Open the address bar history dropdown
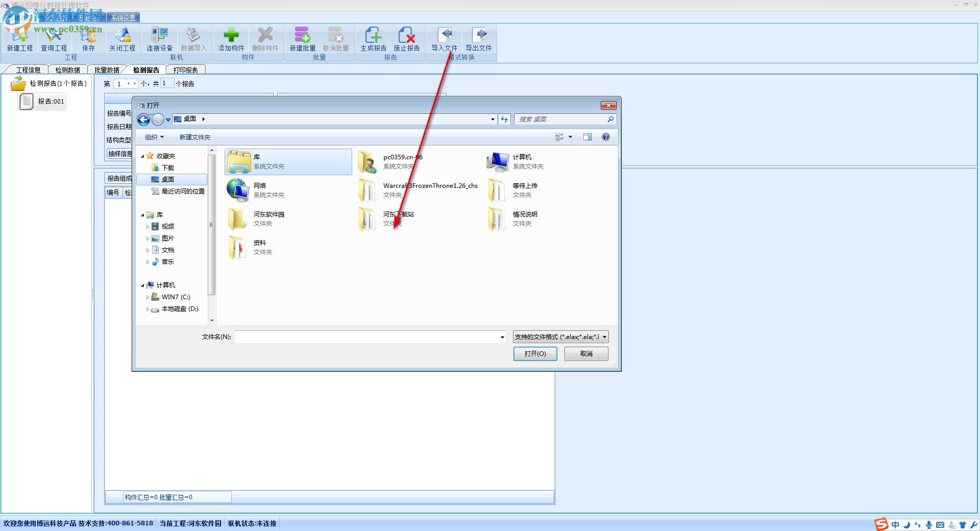The width and height of the screenshot is (980, 531). [x=493, y=119]
